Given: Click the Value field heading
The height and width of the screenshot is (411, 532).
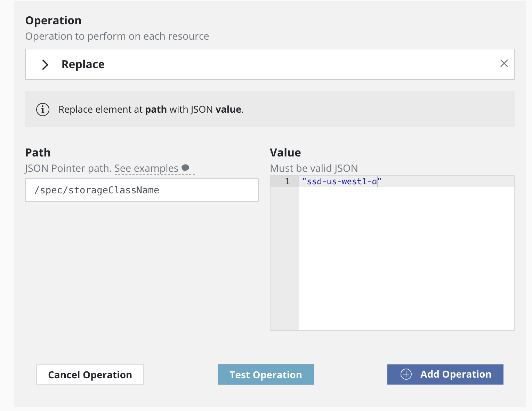Looking at the screenshot, I should (x=285, y=153).
